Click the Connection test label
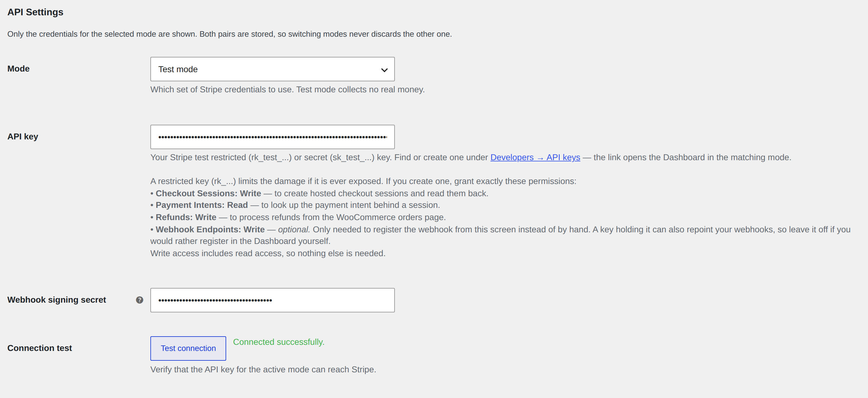 pos(39,348)
